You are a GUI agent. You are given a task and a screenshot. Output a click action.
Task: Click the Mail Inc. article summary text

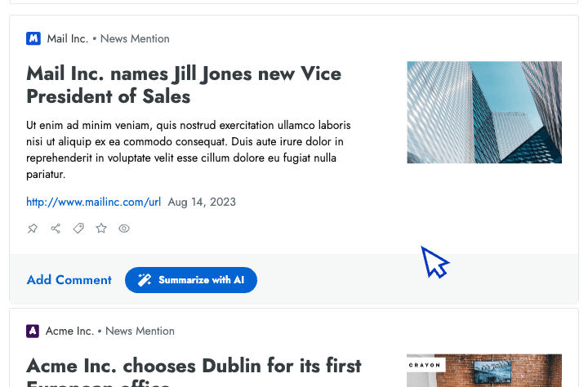(189, 149)
